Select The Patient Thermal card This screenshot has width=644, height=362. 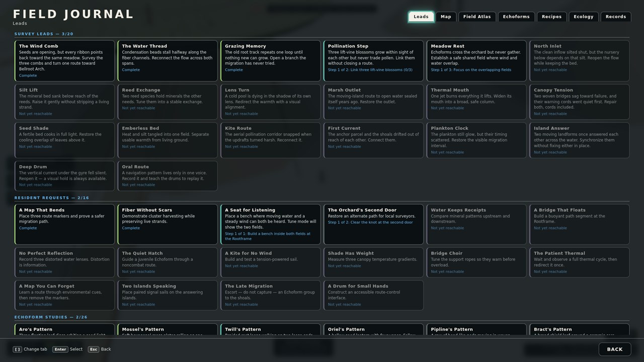click(x=580, y=262)
